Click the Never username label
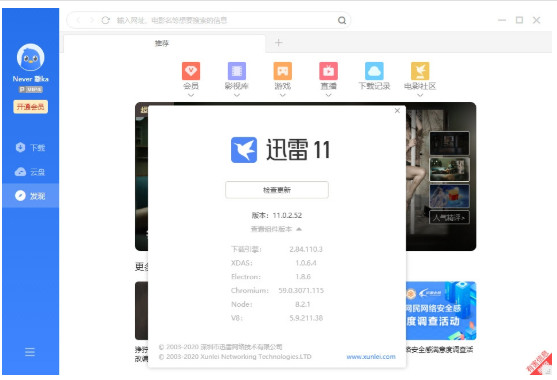This screenshot has height=380, width=557. [31, 79]
